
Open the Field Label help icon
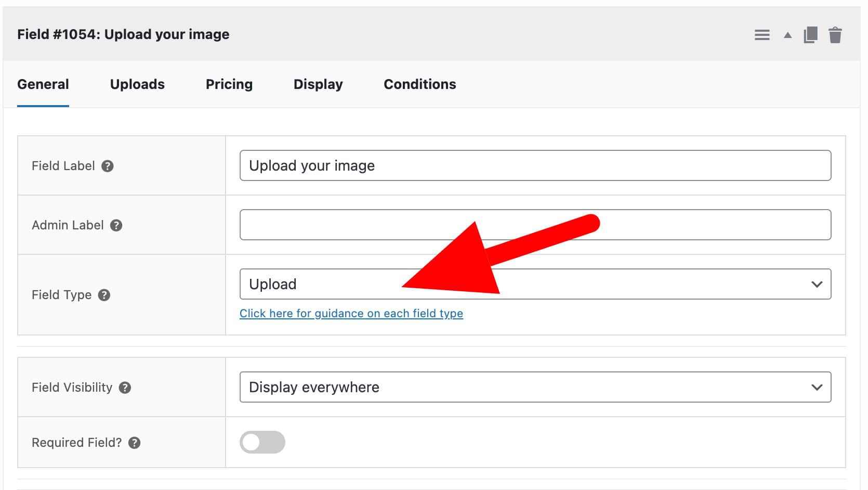[108, 166]
